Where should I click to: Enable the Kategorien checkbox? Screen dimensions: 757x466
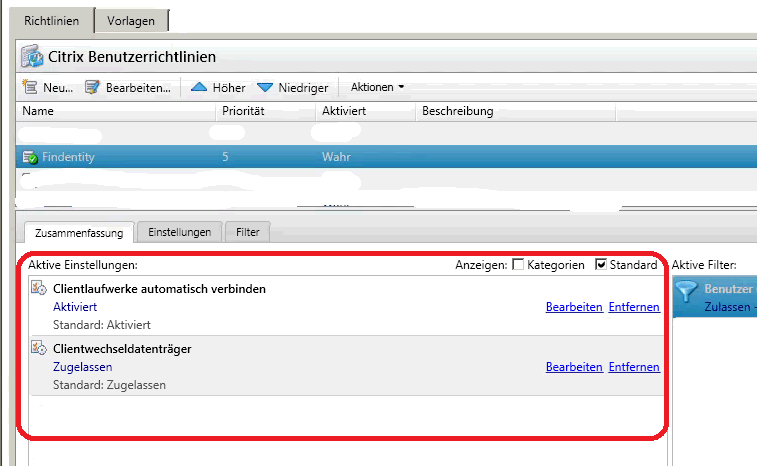(518, 265)
